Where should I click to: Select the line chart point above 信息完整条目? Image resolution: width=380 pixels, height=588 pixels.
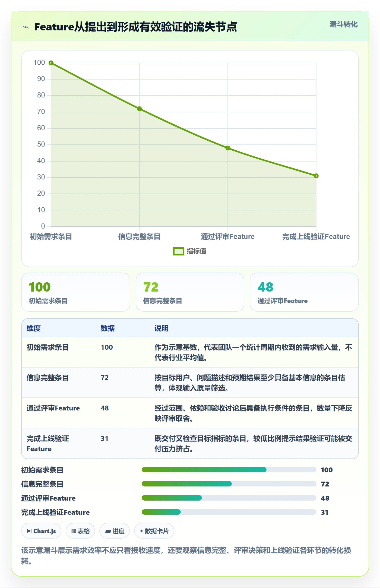(139, 109)
